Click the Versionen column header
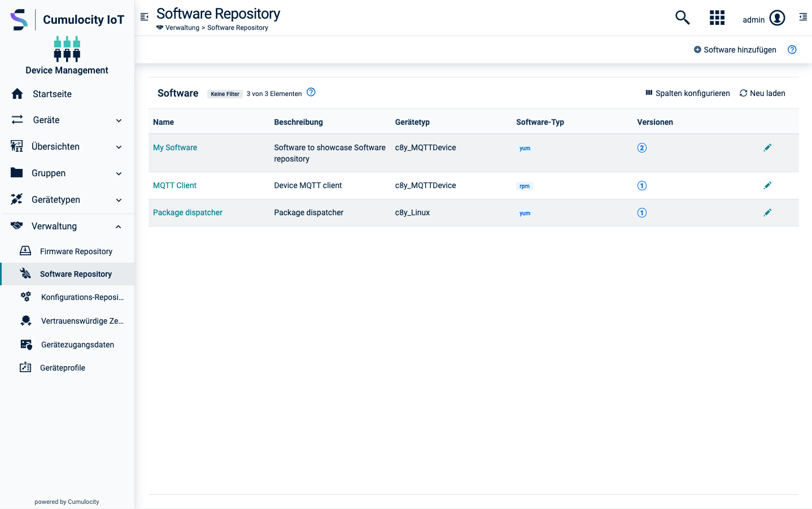This screenshot has width=812, height=509. 655,122
